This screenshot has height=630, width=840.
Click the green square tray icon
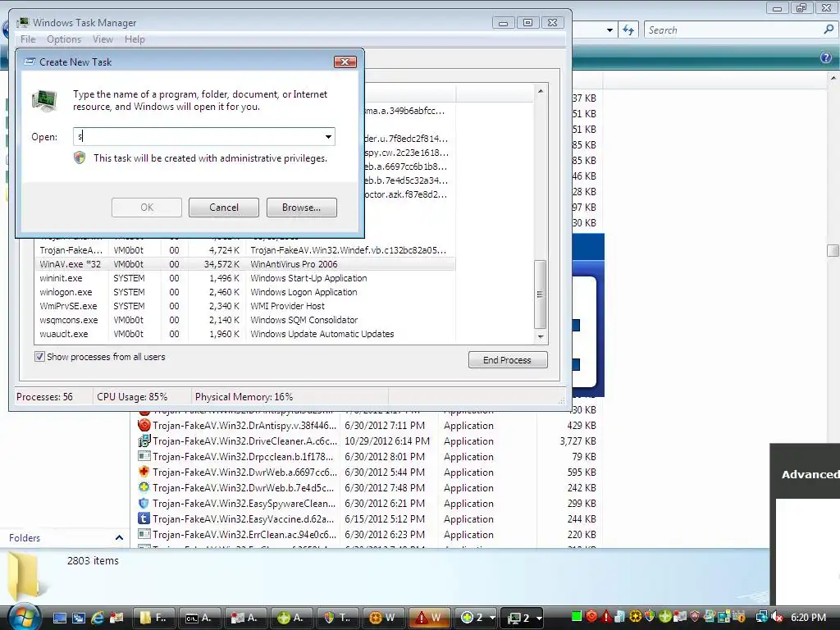(577, 616)
